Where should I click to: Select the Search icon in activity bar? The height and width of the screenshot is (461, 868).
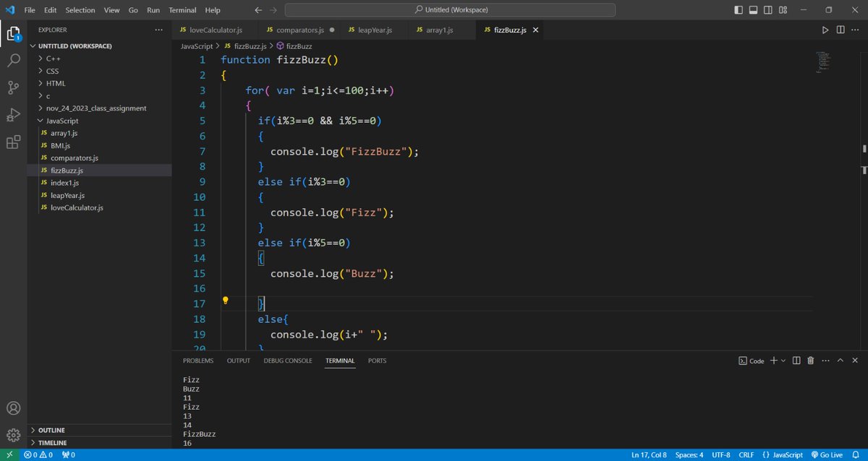(13, 61)
